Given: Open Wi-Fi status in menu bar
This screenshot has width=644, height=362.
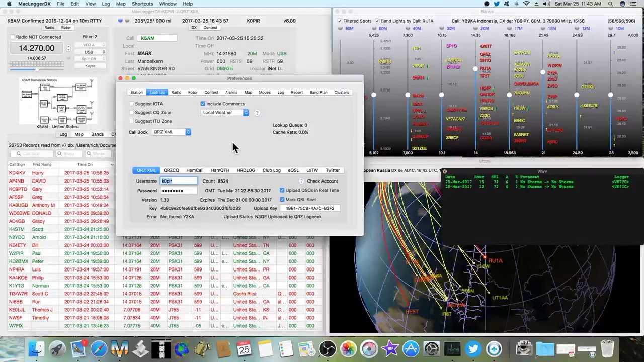Looking at the screenshot, I should [526, 4].
